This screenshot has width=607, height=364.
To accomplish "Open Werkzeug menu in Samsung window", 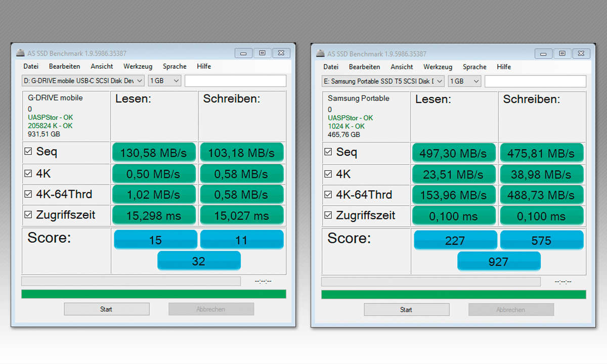I will (x=438, y=67).
